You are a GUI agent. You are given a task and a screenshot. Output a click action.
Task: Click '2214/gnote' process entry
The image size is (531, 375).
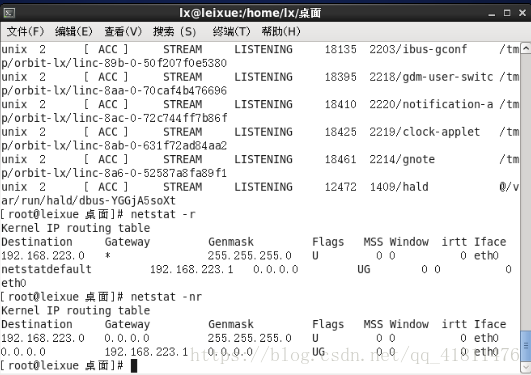coord(402,159)
